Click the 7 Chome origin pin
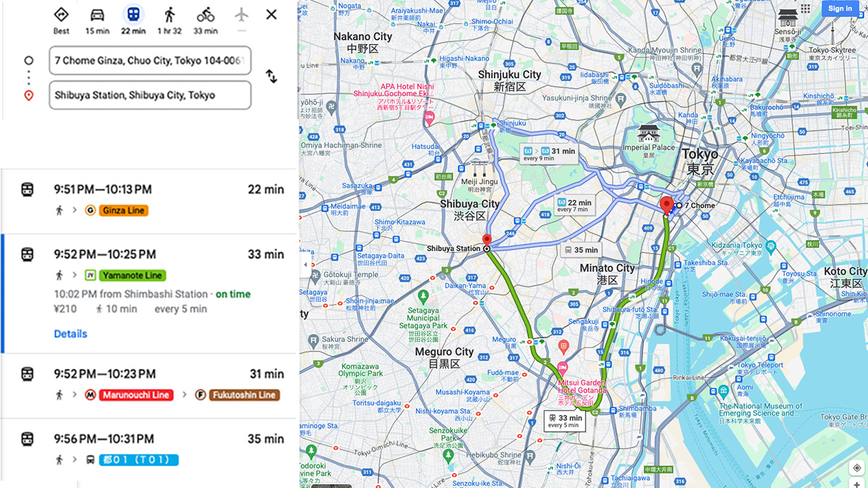 [x=666, y=205]
